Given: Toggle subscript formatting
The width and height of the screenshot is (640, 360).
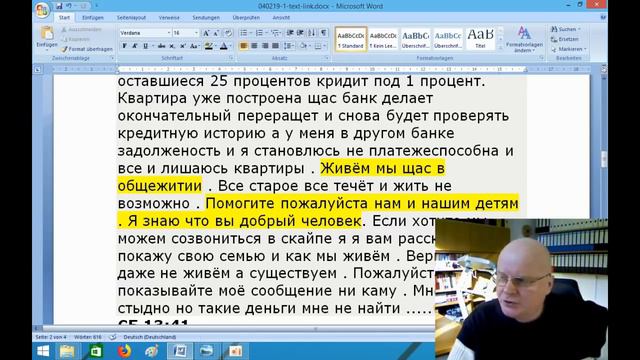Looking at the screenshot, I should (172, 46).
